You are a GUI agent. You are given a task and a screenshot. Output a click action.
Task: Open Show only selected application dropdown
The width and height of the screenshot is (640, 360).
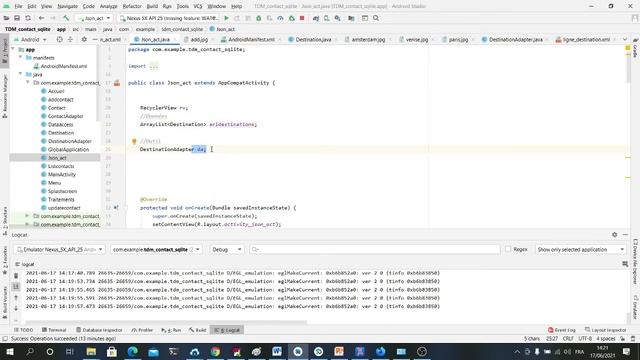tap(580, 249)
